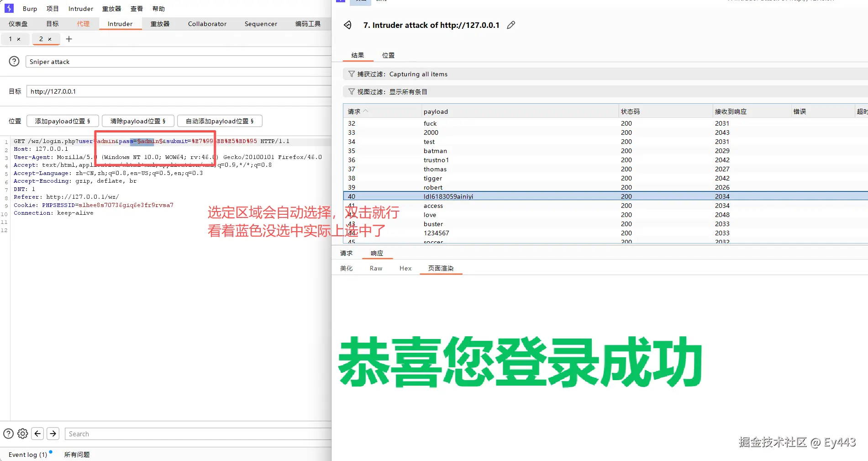Open the Intruder menu in menu bar
The image size is (868, 461).
pyautogui.click(x=81, y=9)
